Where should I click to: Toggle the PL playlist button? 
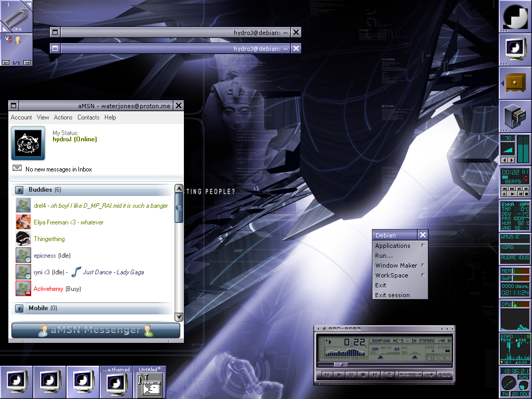pyautogui.click(x=444, y=358)
